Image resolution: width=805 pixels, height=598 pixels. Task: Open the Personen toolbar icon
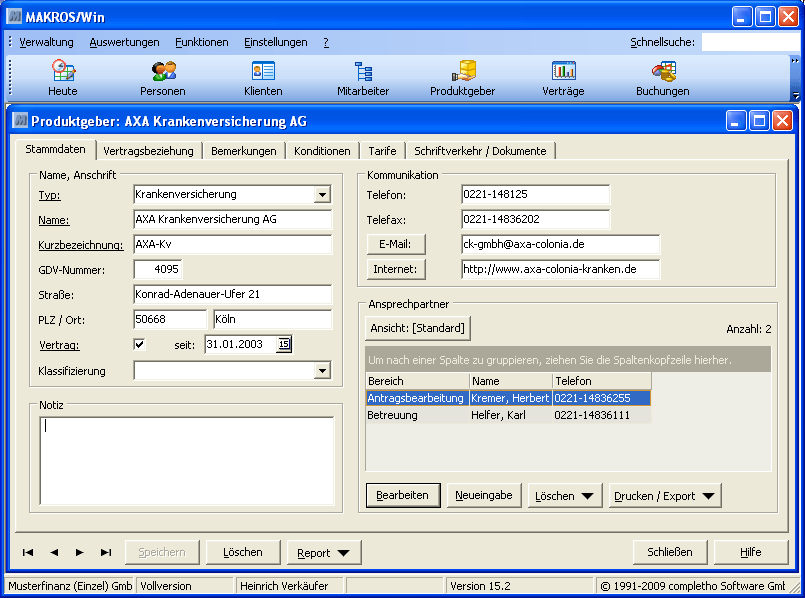pyautogui.click(x=163, y=78)
